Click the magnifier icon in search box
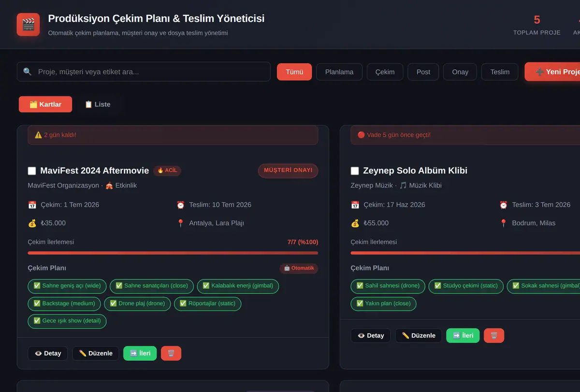 [x=28, y=72]
